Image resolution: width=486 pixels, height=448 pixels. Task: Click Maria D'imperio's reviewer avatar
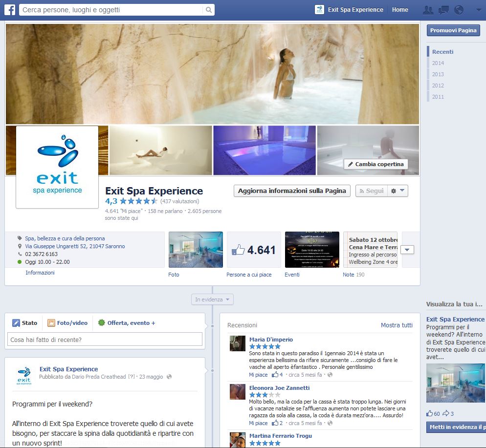coord(238,343)
